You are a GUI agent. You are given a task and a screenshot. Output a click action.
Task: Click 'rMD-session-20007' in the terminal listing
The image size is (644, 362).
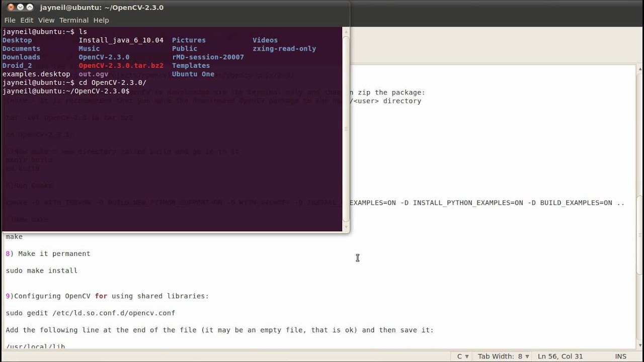coord(208,57)
